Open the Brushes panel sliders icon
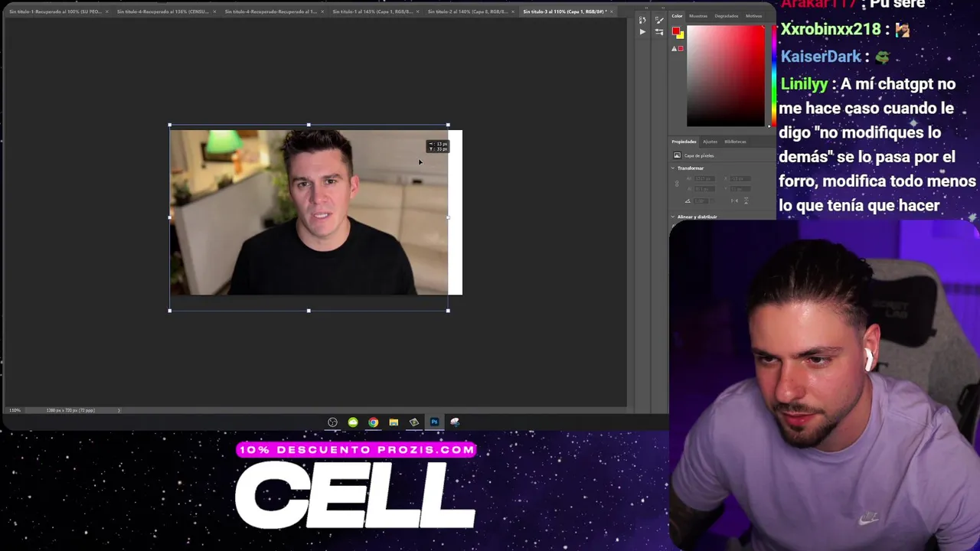The image size is (980, 551). pyautogui.click(x=659, y=31)
